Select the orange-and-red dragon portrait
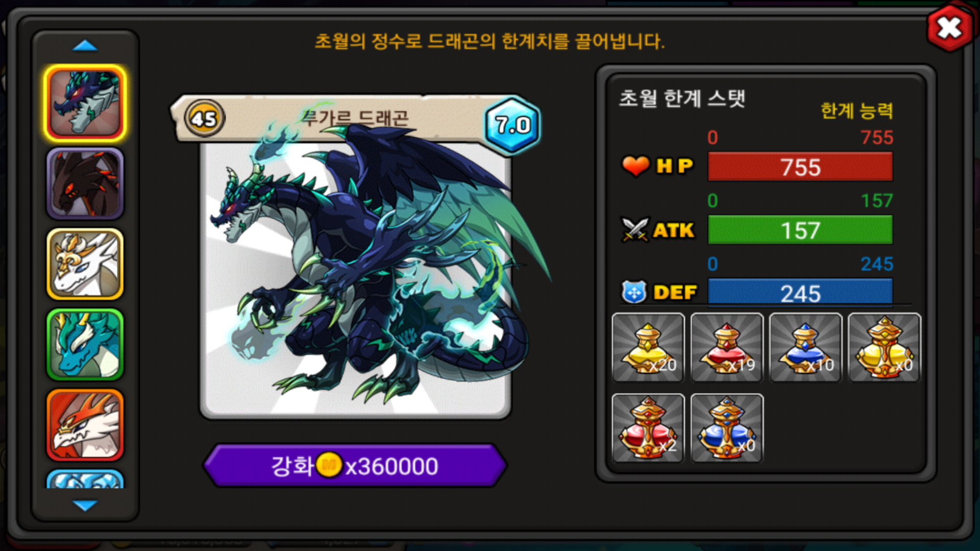980x551 pixels. click(x=85, y=425)
